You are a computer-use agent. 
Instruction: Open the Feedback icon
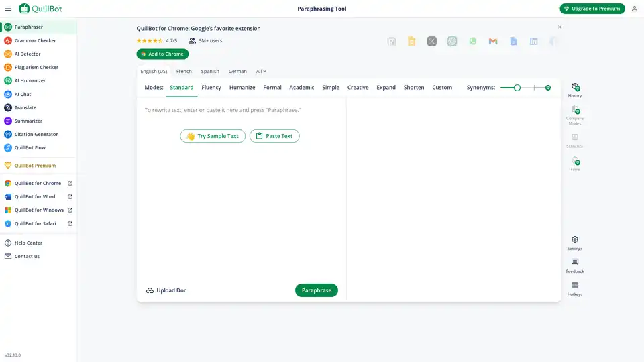point(574,263)
